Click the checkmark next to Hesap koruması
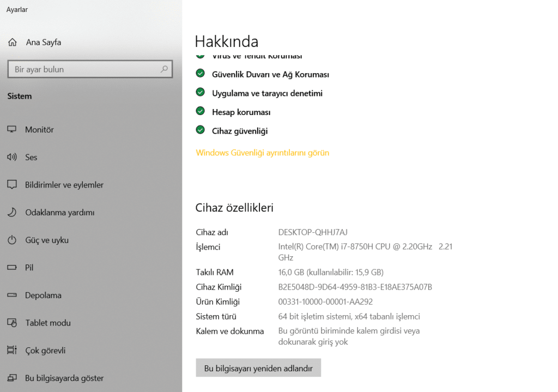 tap(201, 112)
